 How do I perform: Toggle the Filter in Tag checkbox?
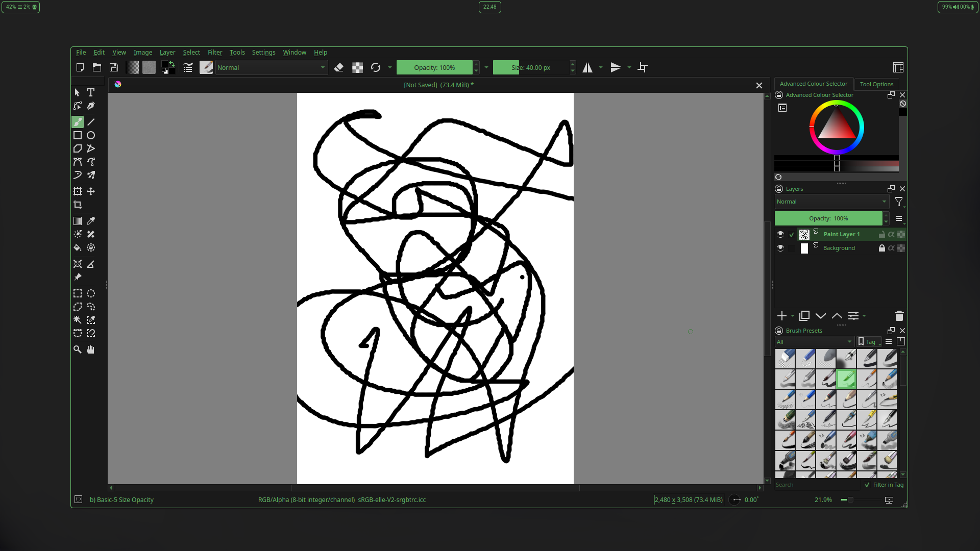867,485
